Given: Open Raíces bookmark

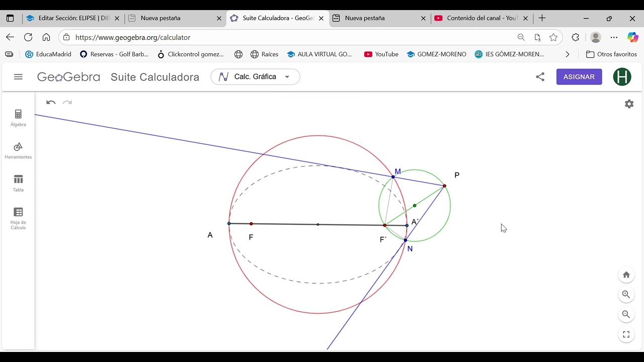Looking at the screenshot, I should click(x=264, y=54).
